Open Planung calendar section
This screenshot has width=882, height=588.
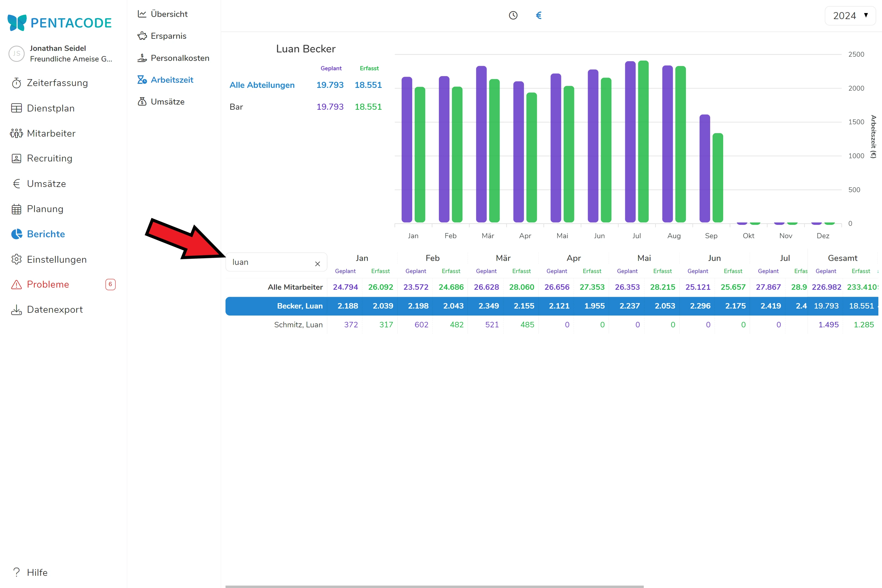point(45,209)
